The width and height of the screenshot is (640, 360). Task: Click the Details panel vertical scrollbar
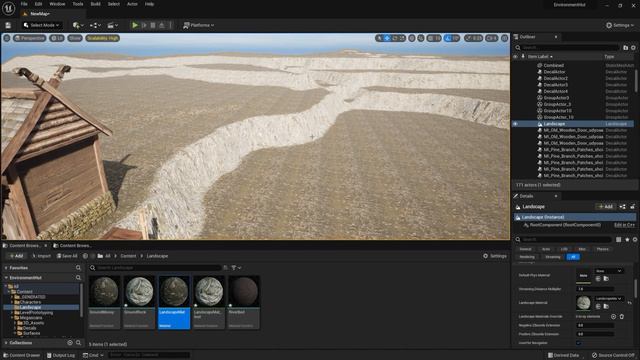pyautogui.click(x=636, y=288)
